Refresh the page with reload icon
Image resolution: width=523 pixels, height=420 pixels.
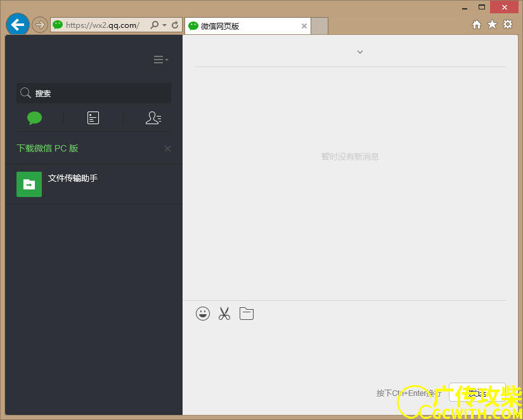pos(175,25)
